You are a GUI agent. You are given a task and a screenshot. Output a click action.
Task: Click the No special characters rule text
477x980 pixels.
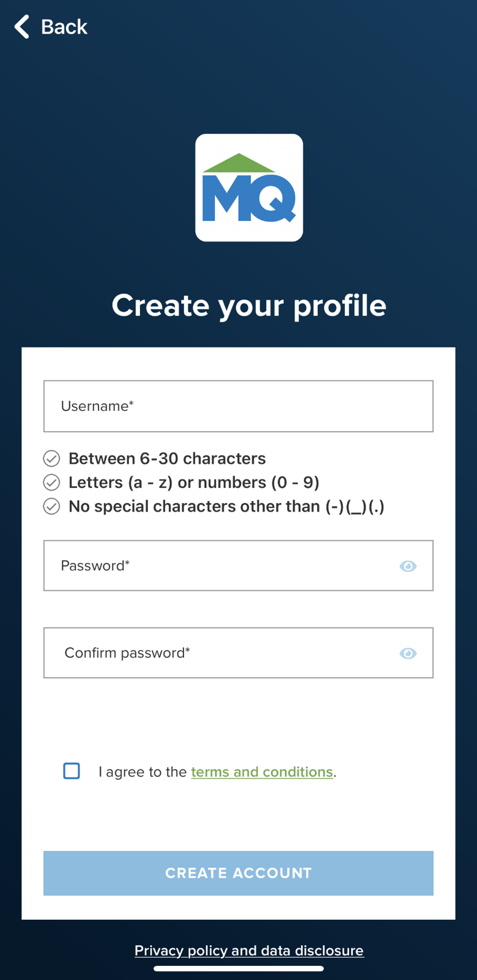coord(227,507)
